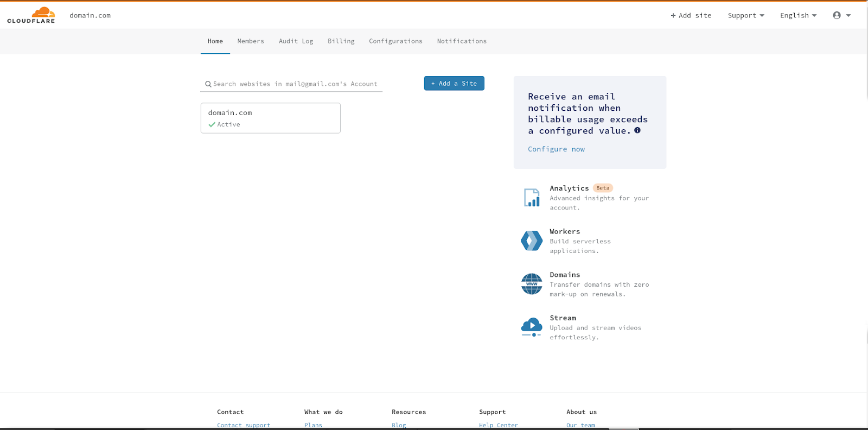Click the green Active checkmark icon

click(x=212, y=124)
